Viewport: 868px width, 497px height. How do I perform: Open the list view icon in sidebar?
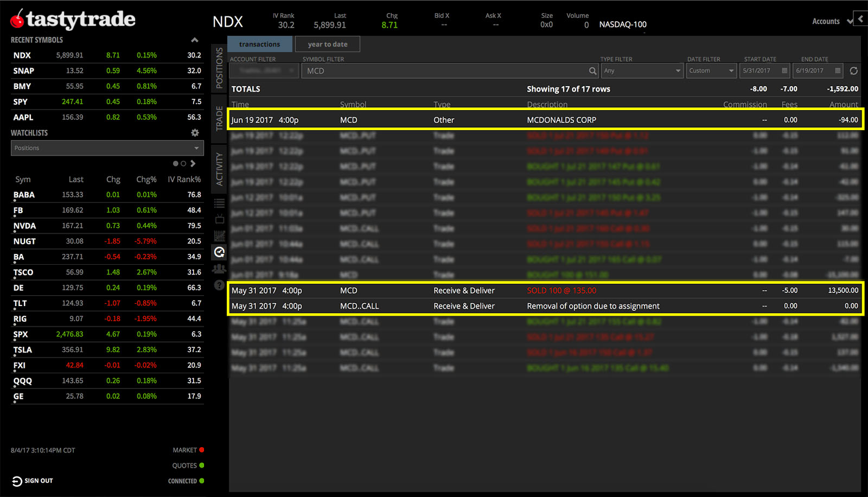(219, 203)
